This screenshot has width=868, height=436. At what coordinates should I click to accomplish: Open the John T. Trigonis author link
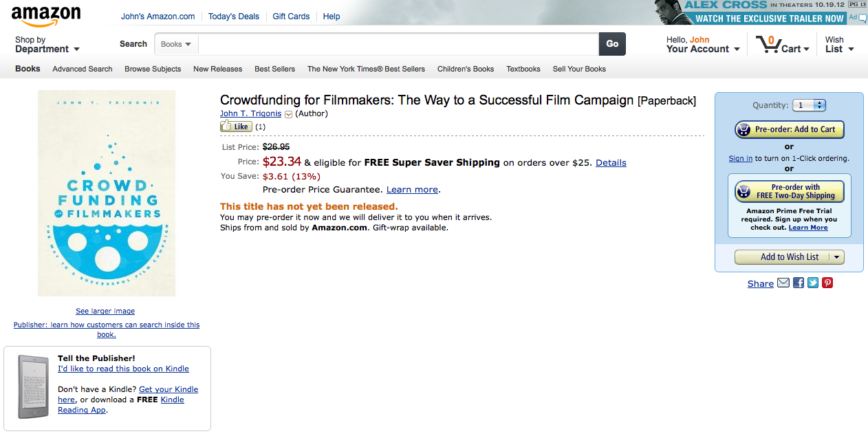point(250,113)
